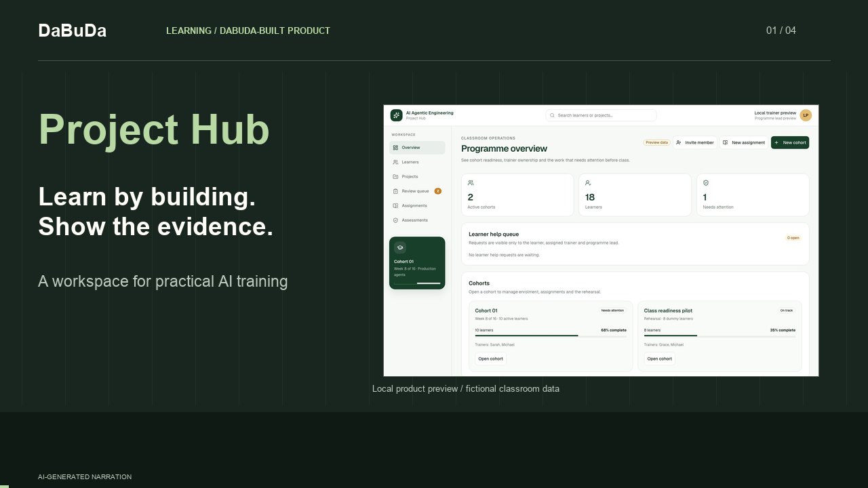Open the LP user avatar

tap(806, 115)
